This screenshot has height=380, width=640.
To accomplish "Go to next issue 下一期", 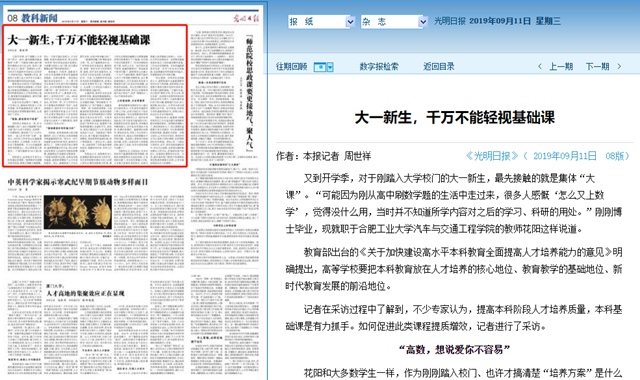I will 598,67.
